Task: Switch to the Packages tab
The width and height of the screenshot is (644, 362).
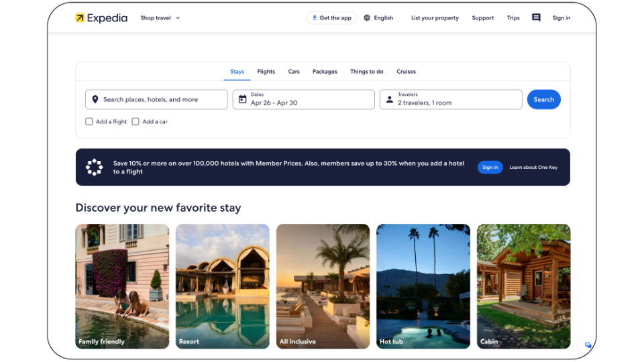Action: click(x=325, y=72)
